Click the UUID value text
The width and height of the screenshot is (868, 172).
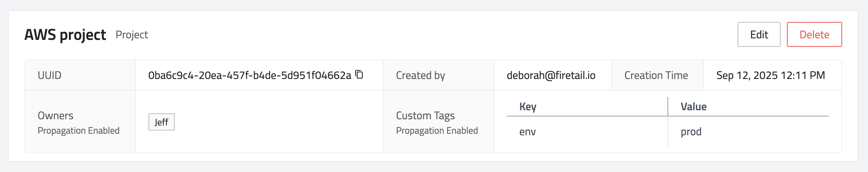[250, 75]
